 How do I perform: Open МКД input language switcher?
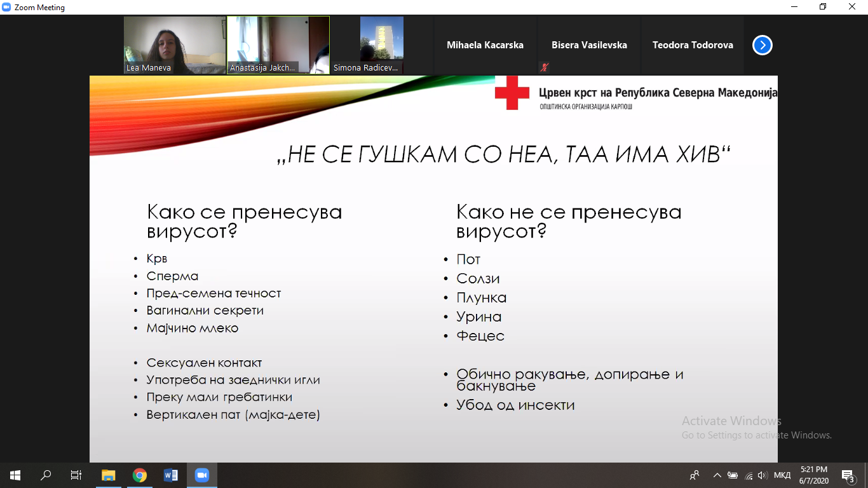coord(782,475)
